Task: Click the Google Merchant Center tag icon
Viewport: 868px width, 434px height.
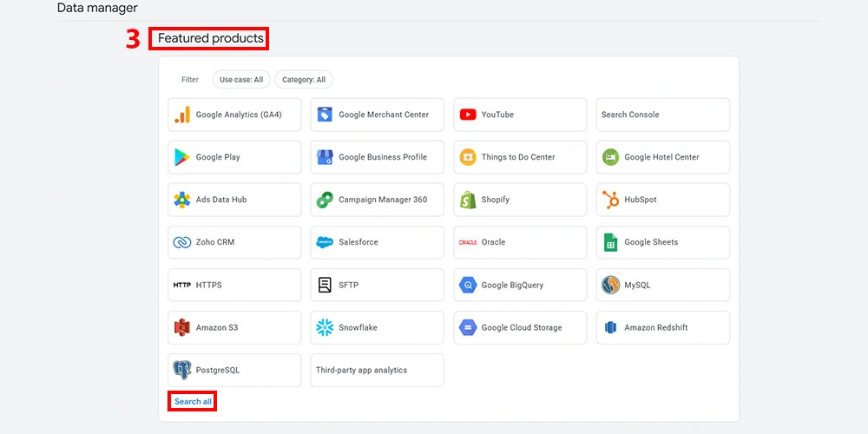Action: click(x=325, y=115)
